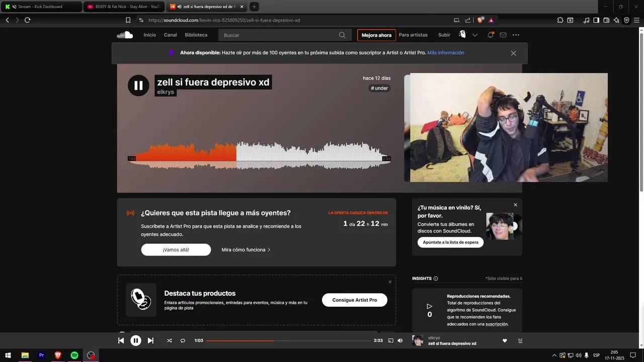Toggle repeat in the bottom player

pyautogui.click(x=183, y=340)
